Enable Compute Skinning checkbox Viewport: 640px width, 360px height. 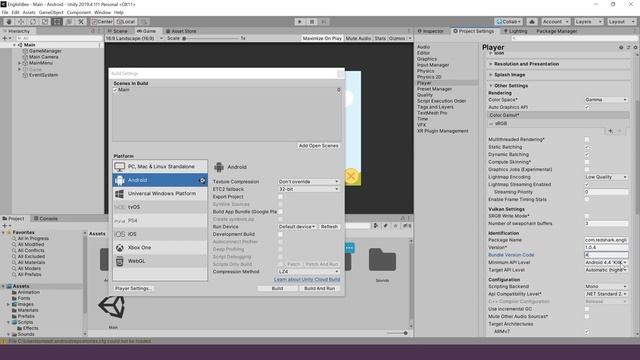point(587,162)
